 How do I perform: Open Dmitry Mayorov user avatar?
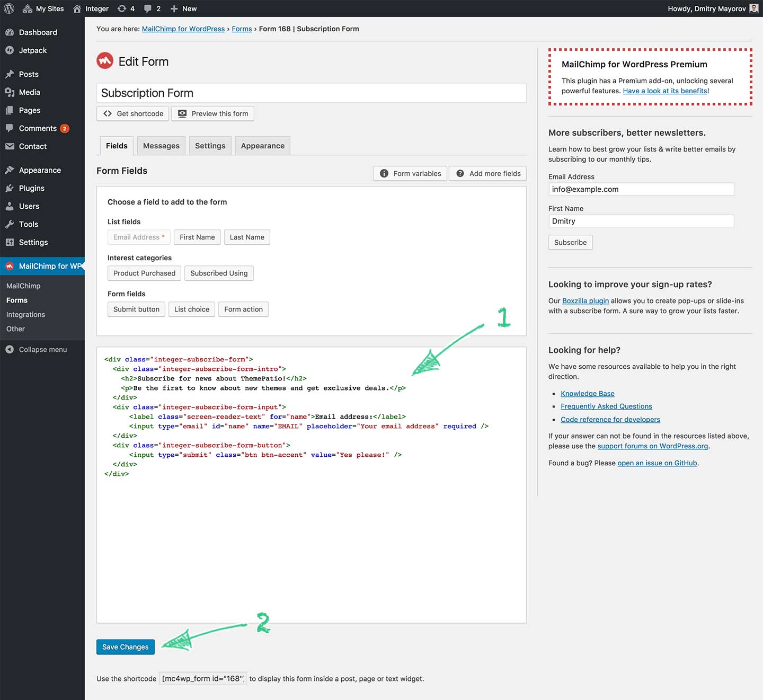pyautogui.click(x=753, y=8)
